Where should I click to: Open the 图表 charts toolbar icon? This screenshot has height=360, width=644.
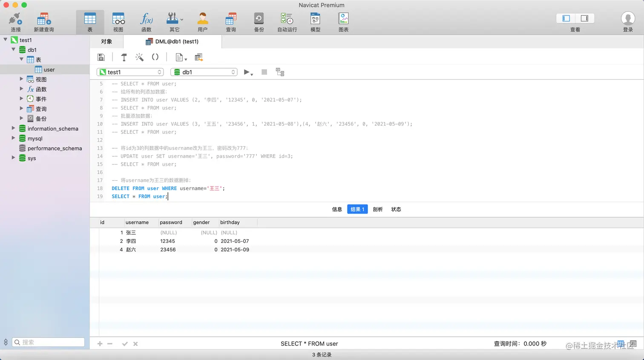click(x=343, y=22)
